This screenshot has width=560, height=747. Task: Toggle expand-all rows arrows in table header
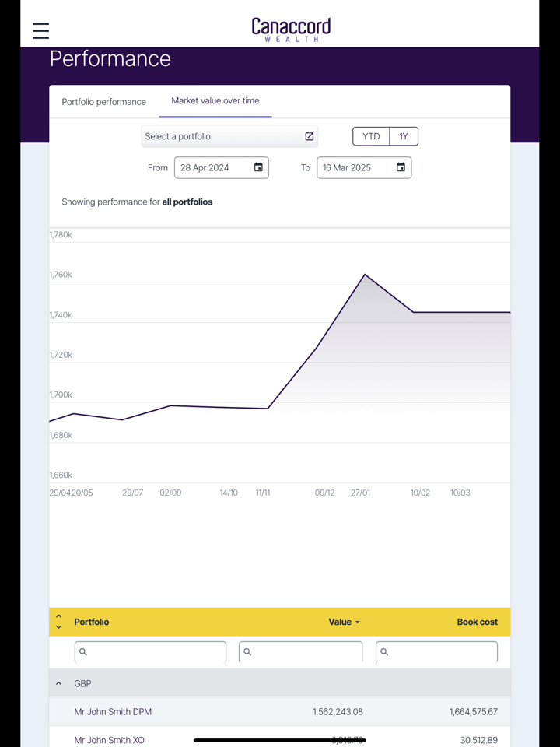point(58,622)
